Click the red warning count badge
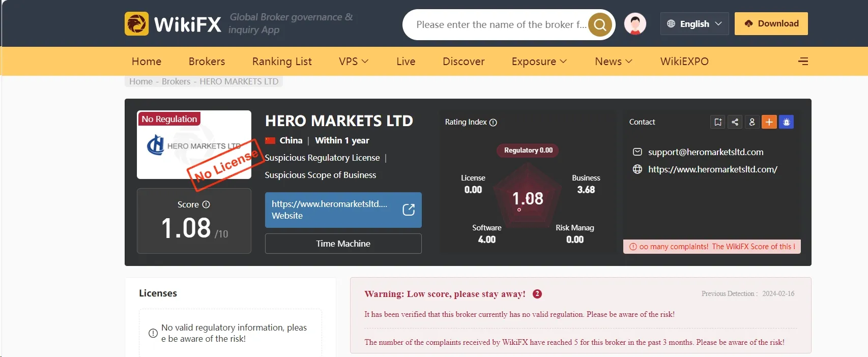The width and height of the screenshot is (868, 357). [537, 294]
